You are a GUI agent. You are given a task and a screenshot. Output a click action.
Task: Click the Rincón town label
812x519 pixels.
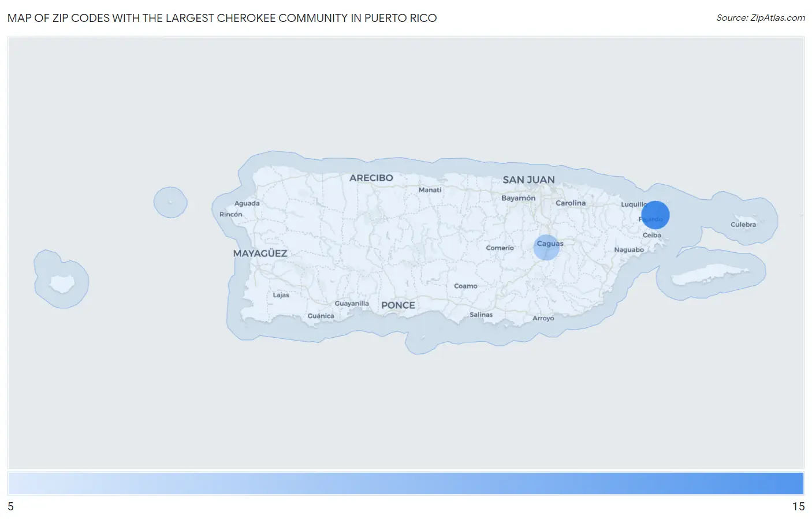[230, 214]
